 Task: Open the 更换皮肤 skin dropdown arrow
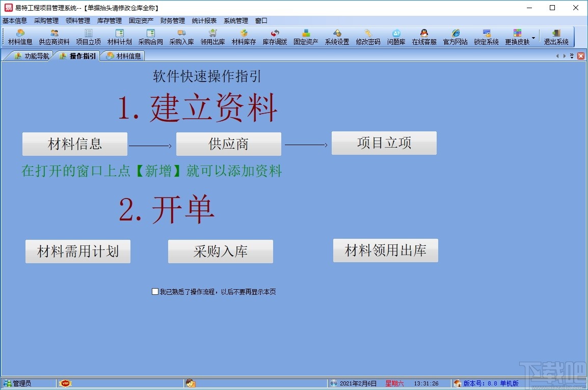pyautogui.click(x=534, y=37)
